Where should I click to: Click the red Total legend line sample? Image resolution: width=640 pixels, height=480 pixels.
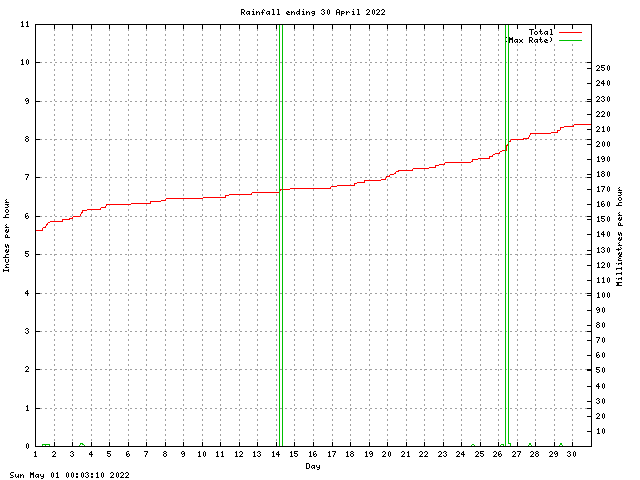tap(570, 32)
